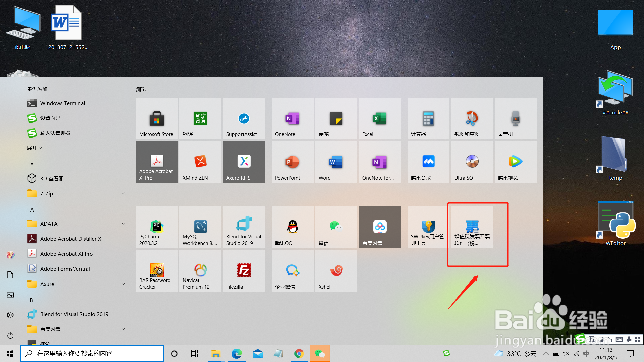Image resolution: width=644 pixels, height=362 pixels.
Task: Open the 增值税发票开票软件 tile
Action: tap(472, 227)
